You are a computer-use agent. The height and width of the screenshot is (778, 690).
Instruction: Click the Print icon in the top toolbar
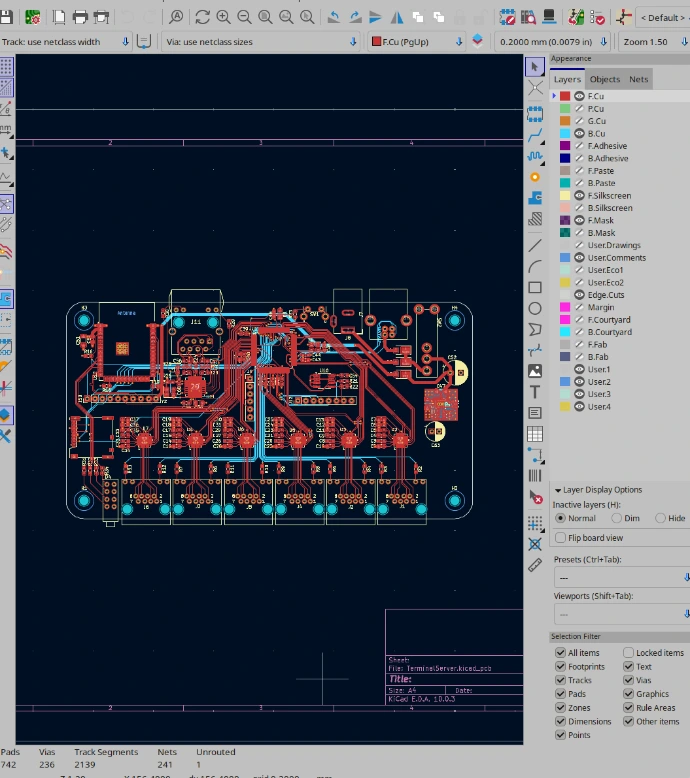80,17
